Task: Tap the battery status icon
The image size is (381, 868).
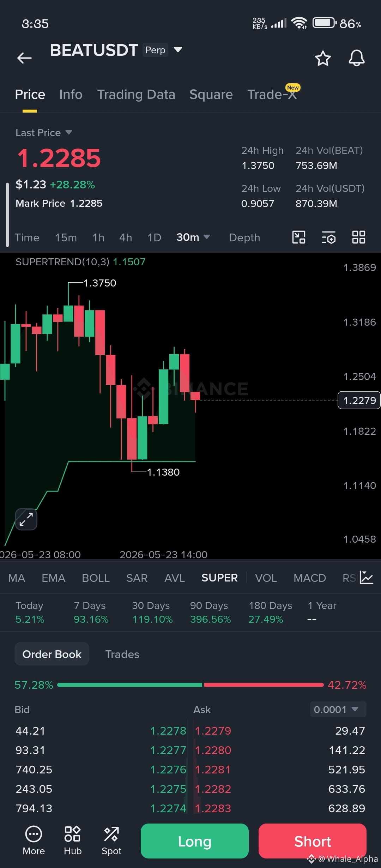Action: point(324,23)
